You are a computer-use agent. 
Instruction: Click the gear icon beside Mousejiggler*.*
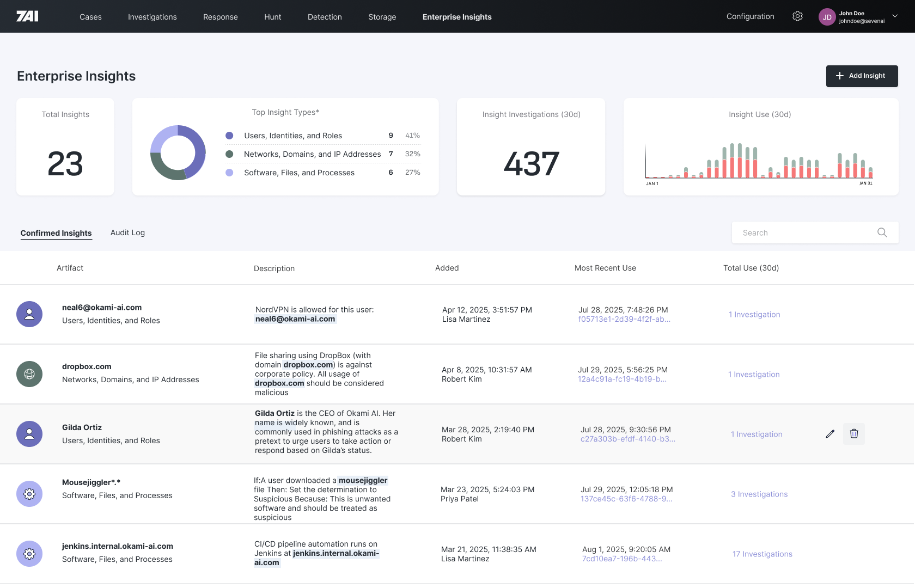click(x=29, y=494)
